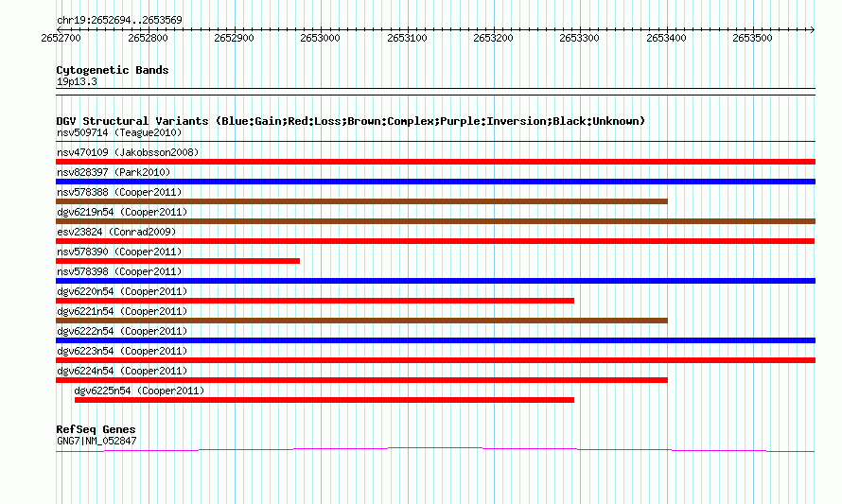Click the red bar for esv23824
Screen dimensions: 842x504
pyautogui.click(x=435, y=241)
